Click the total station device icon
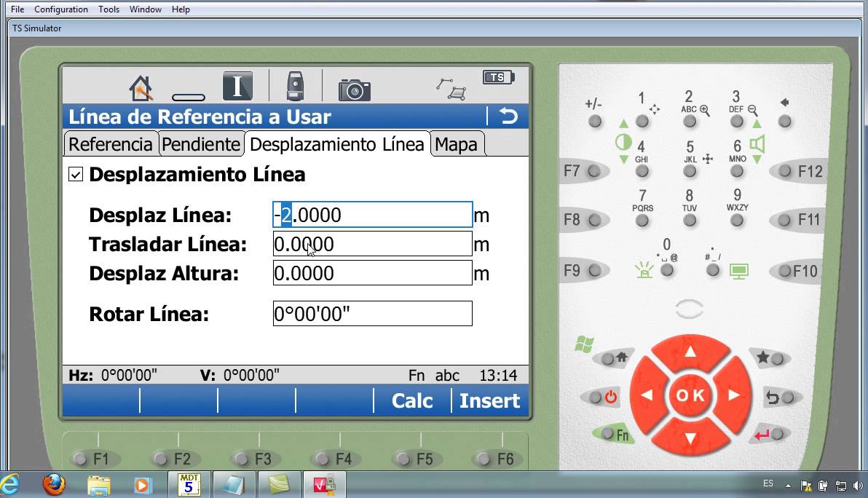 (x=295, y=86)
